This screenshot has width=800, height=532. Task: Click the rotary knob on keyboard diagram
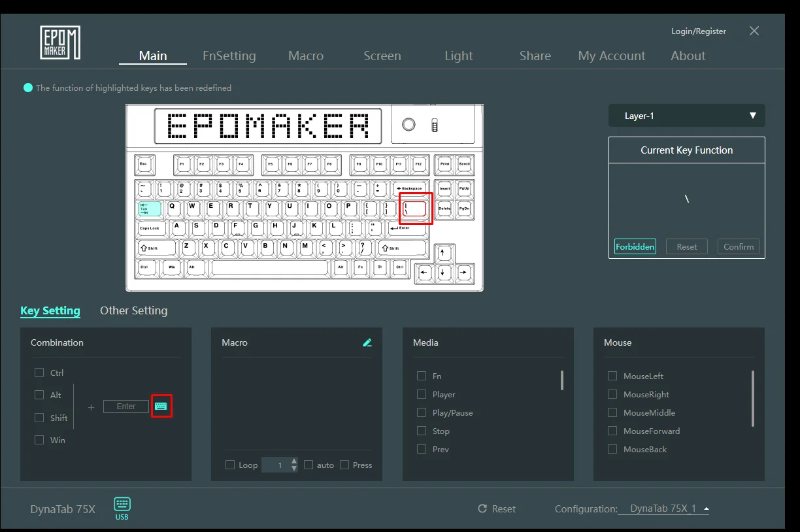(408, 124)
